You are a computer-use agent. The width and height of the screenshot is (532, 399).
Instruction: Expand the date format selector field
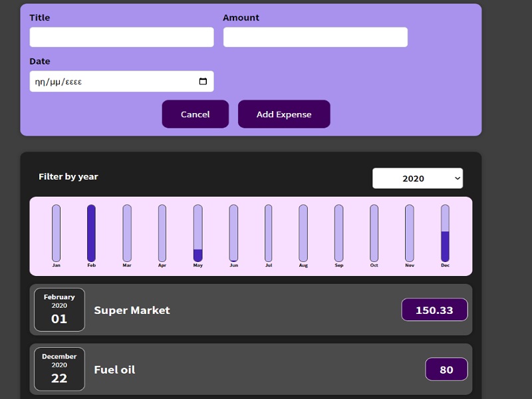121,80
